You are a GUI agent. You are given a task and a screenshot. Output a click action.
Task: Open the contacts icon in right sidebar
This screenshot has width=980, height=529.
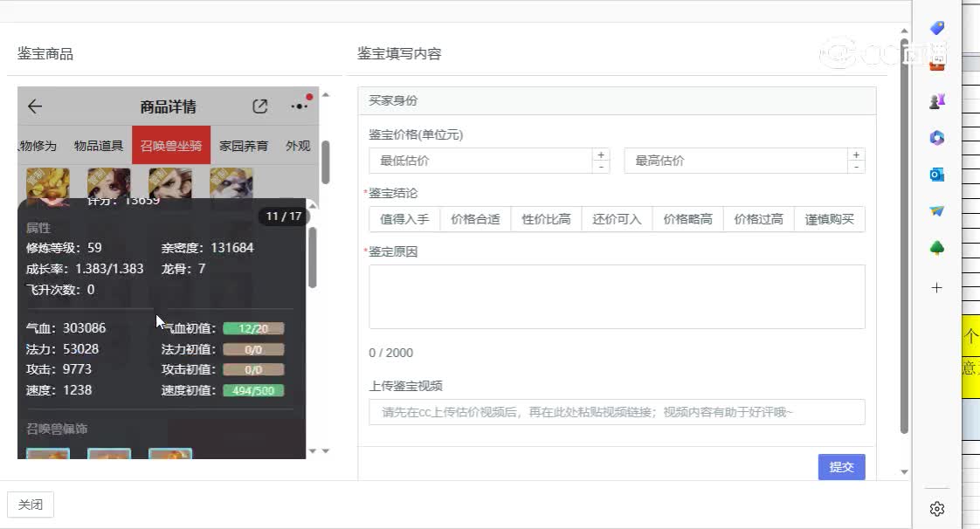936,100
